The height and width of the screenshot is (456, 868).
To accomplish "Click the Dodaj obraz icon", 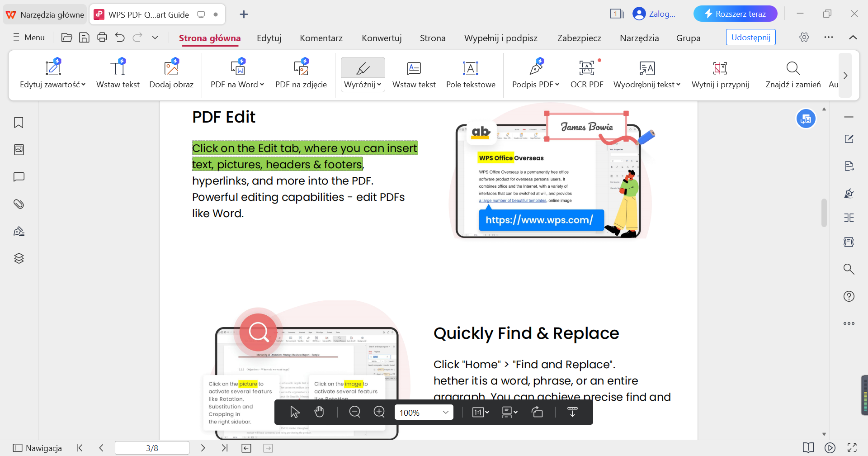I will 171,68.
